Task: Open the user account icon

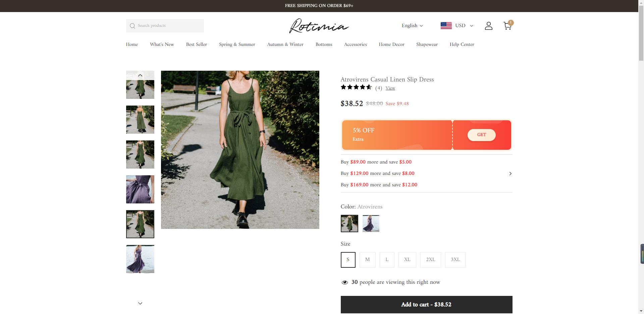Action: (489, 26)
